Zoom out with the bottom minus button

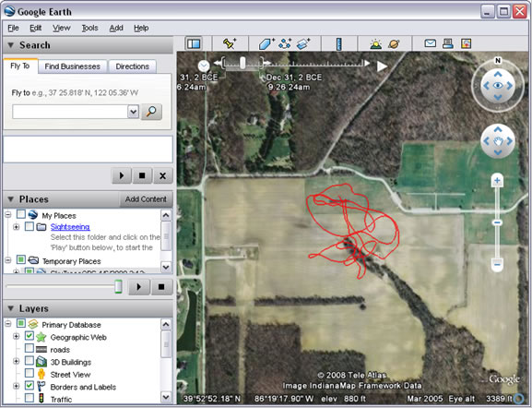pyautogui.click(x=497, y=264)
